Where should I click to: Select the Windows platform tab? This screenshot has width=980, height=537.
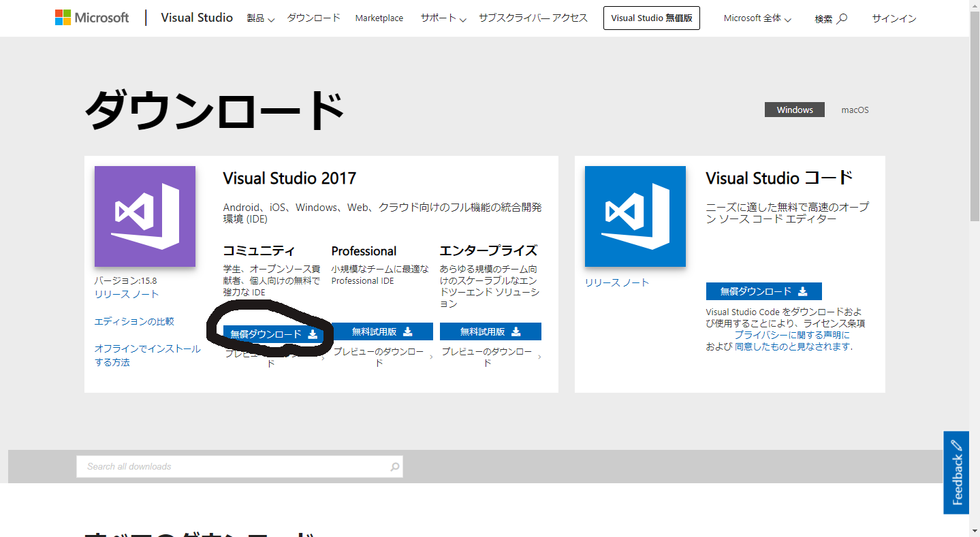pyautogui.click(x=795, y=110)
